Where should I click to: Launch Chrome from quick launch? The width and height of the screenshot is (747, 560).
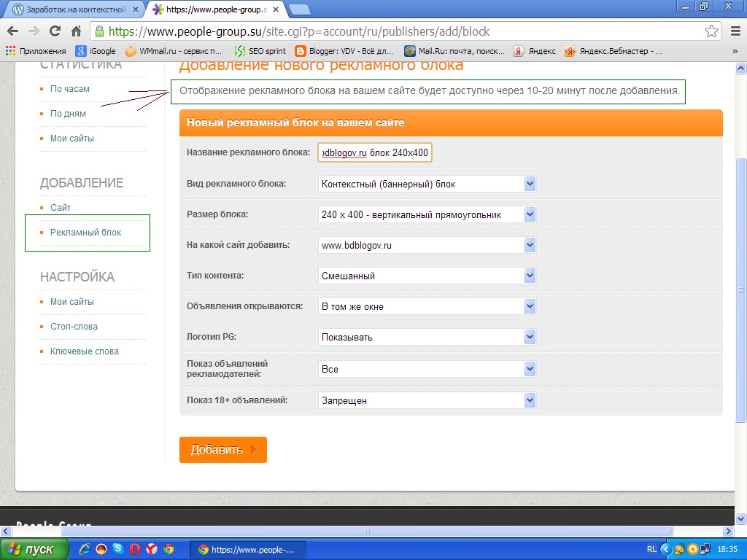169,549
